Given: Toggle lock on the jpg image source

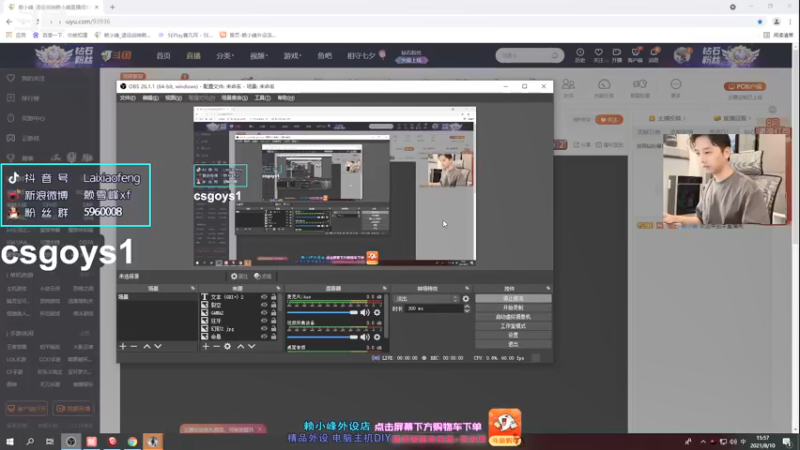Looking at the screenshot, I should click(x=273, y=329).
